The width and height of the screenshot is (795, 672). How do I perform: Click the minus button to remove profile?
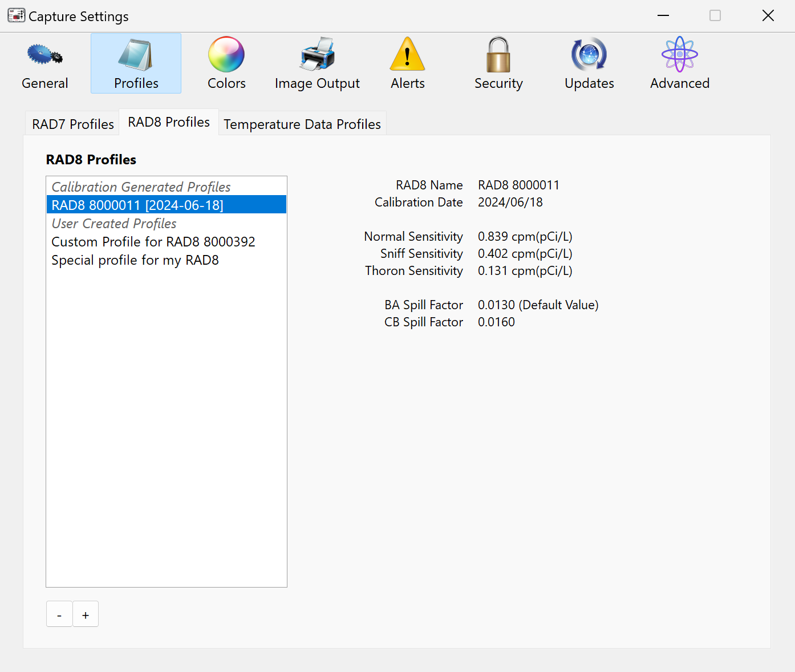(x=59, y=614)
